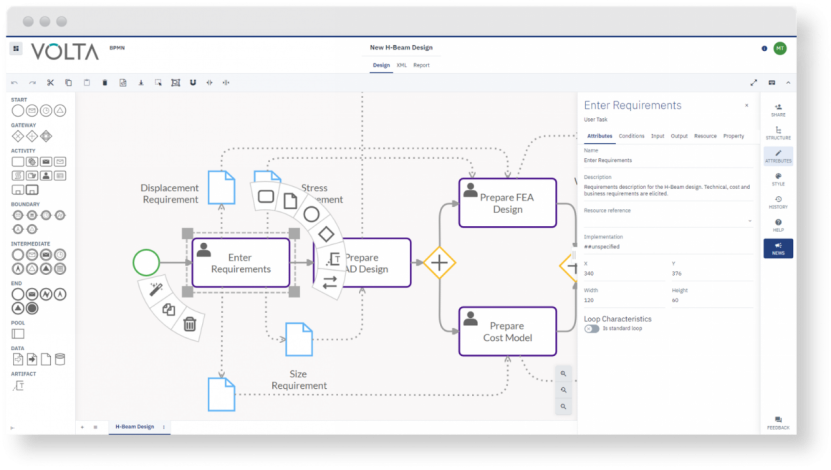Screen dimensions: 831x470
Task: Open the H-Beam Design tab options menu
Action: 164,427
